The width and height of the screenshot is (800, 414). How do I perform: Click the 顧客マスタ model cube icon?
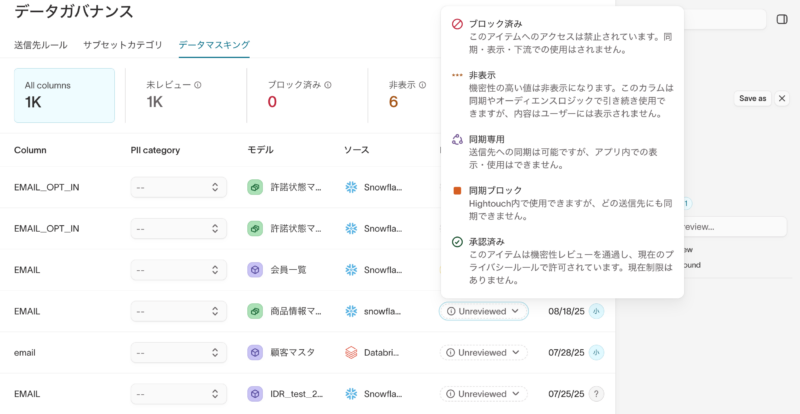tap(255, 353)
